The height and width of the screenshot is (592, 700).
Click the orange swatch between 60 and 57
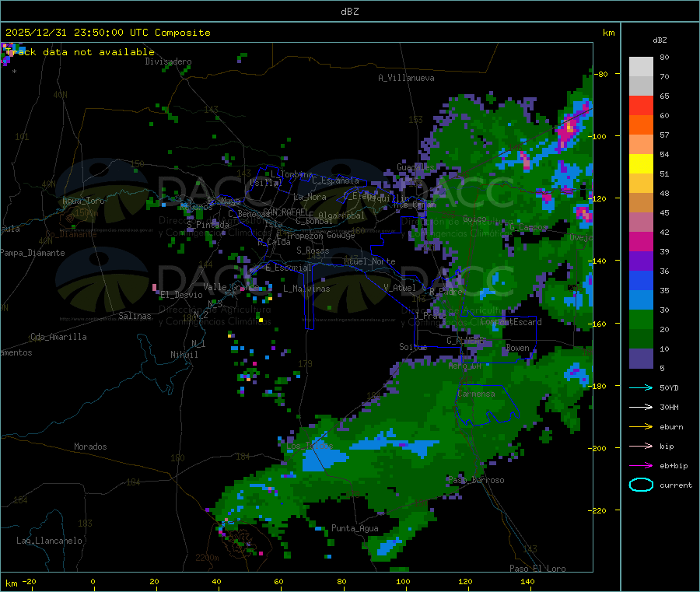pyautogui.click(x=641, y=125)
